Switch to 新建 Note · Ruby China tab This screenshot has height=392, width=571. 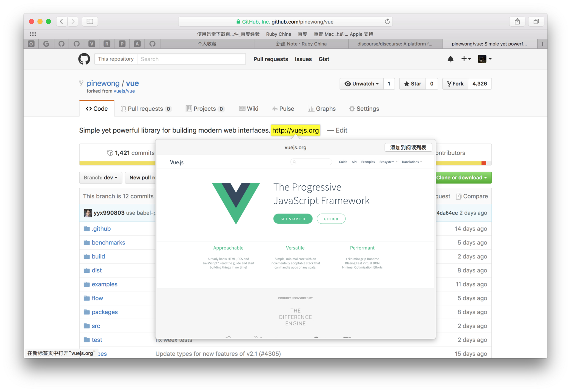[301, 44]
